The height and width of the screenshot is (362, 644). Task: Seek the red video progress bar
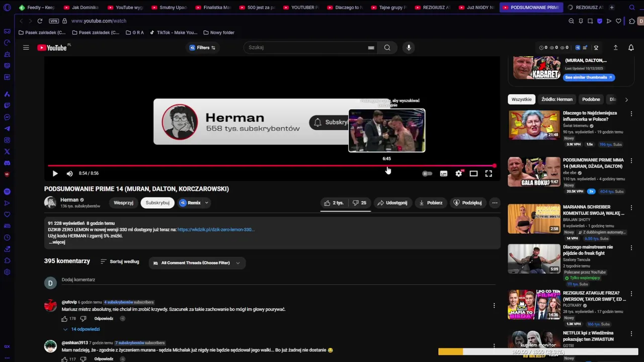click(x=272, y=165)
